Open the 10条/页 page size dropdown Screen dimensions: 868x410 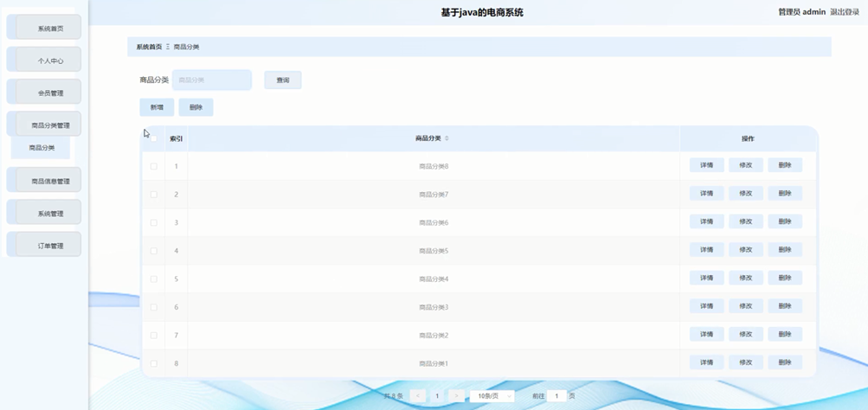(492, 395)
